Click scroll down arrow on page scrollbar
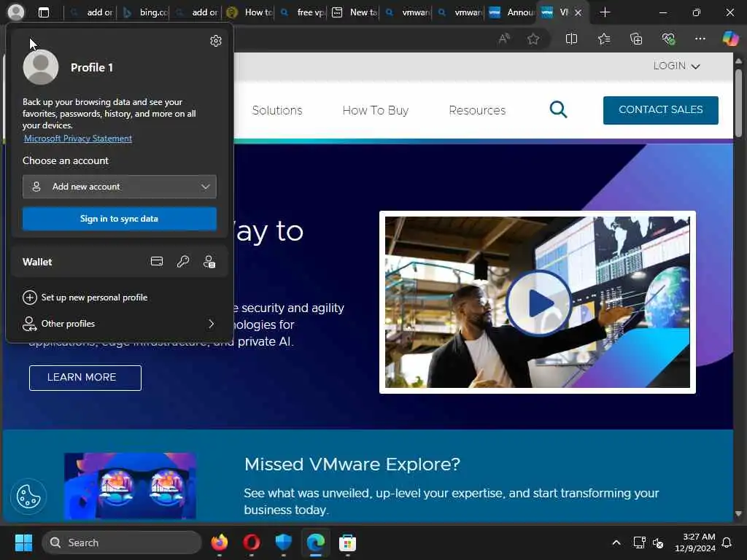The image size is (747, 560). point(738,514)
